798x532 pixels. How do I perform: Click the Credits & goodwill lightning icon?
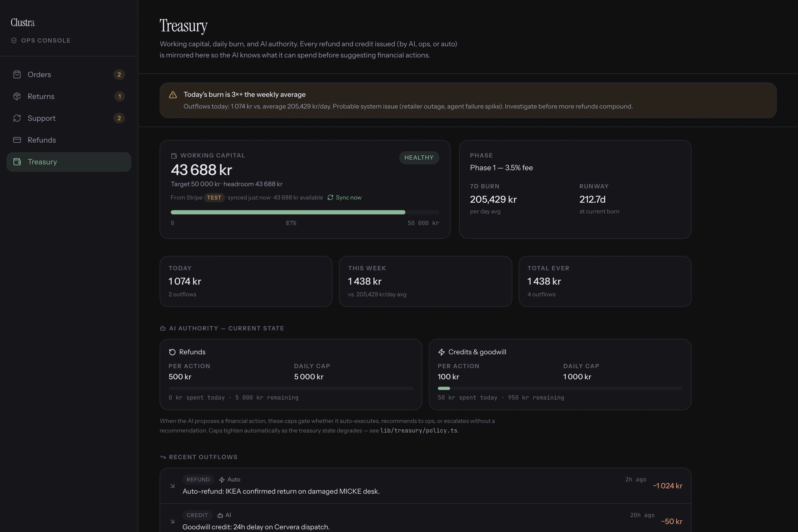click(441, 352)
